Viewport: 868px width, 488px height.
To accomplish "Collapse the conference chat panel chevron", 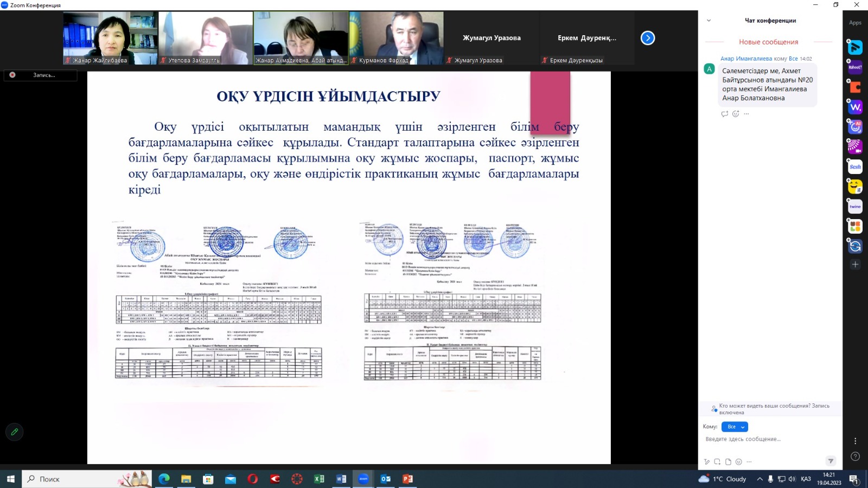I will [709, 21].
